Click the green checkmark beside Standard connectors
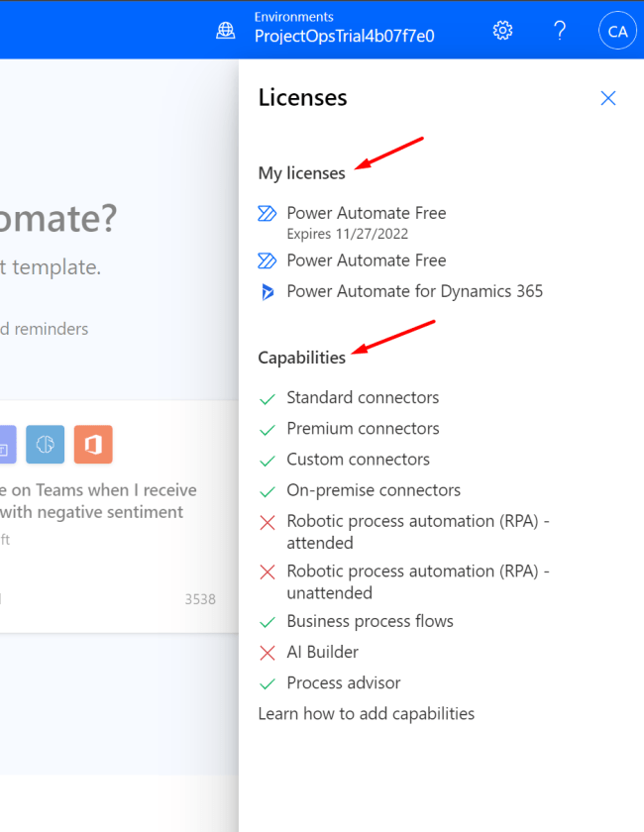The height and width of the screenshot is (832, 644). click(266, 398)
